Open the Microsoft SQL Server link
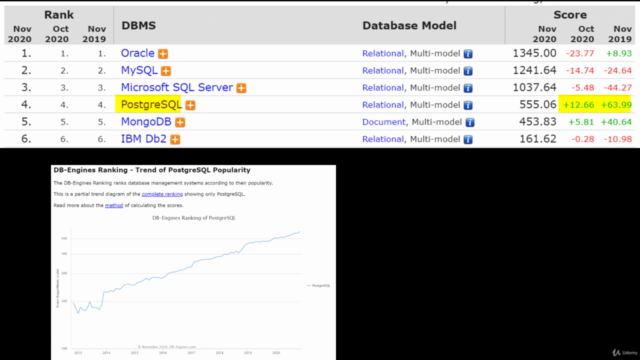This screenshot has width=640, height=360. 177,87
